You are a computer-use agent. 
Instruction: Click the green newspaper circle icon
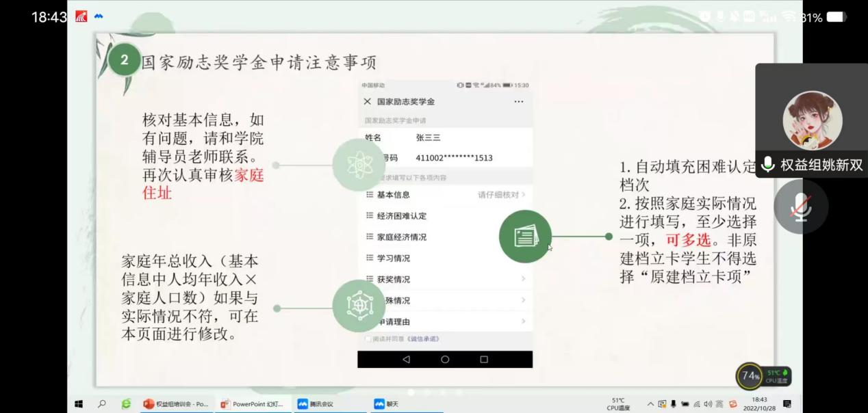525,237
